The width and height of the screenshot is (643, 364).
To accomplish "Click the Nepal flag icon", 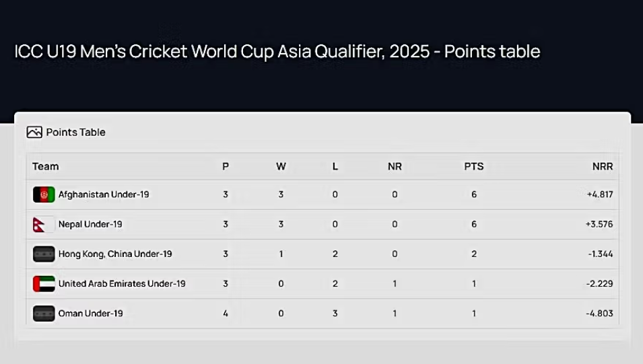I will [x=44, y=224].
